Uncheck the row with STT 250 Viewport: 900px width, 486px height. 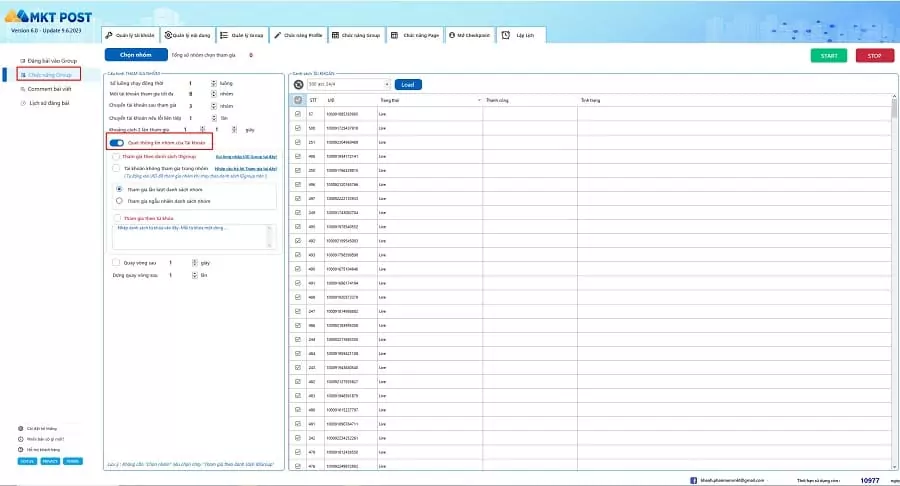pyautogui.click(x=297, y=170)
